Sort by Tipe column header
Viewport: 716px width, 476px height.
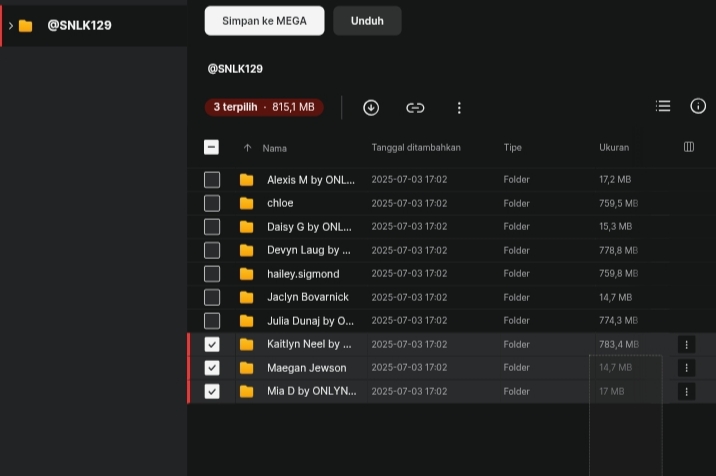(512, 148)
